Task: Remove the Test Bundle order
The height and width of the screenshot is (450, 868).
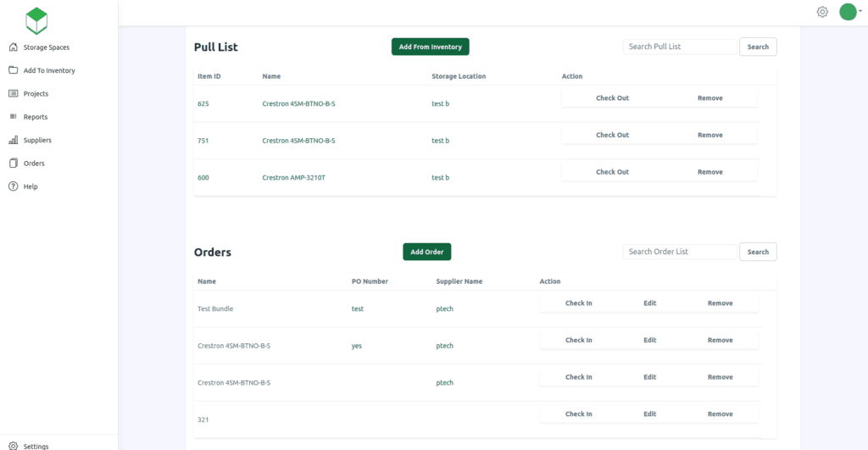Action: (x=721, y=303)
